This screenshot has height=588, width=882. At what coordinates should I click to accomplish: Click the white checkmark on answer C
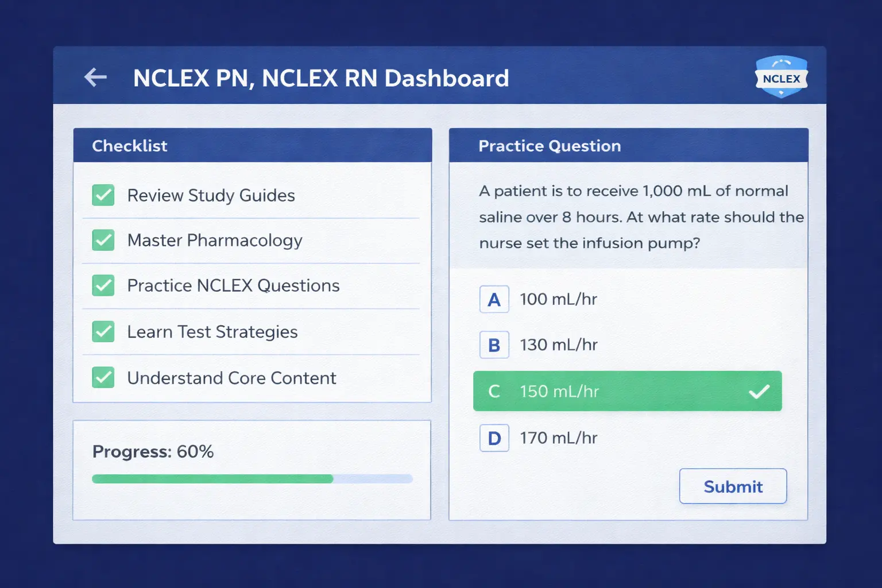[x=759, y=392]
